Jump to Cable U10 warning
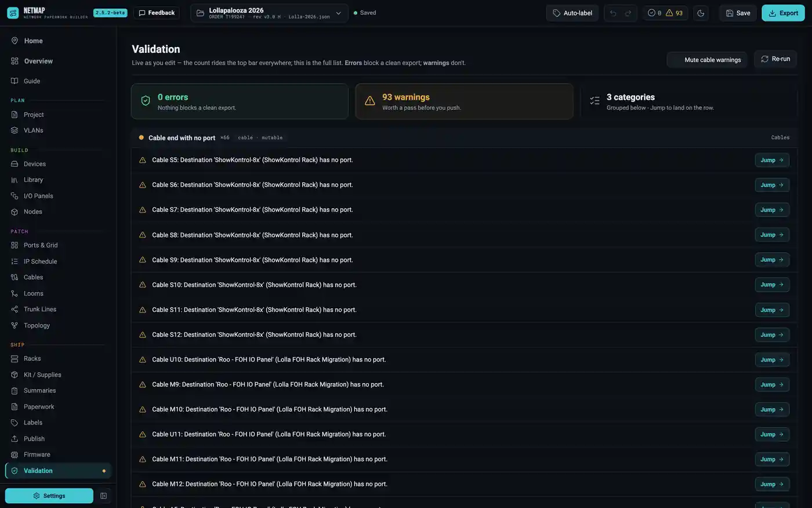This screenshot has width=812, height=508. click(x=772, y=359)
